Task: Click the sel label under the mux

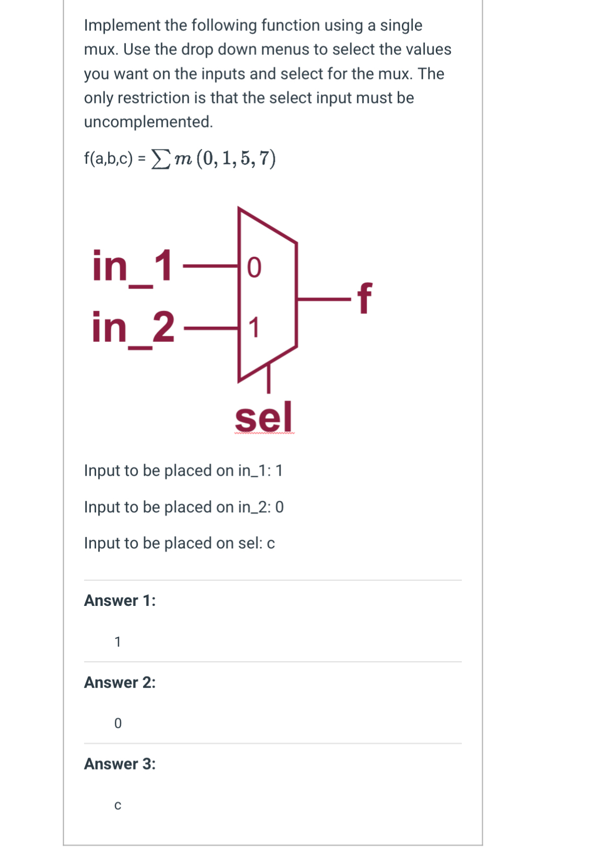Action: (x=264, y=417)
